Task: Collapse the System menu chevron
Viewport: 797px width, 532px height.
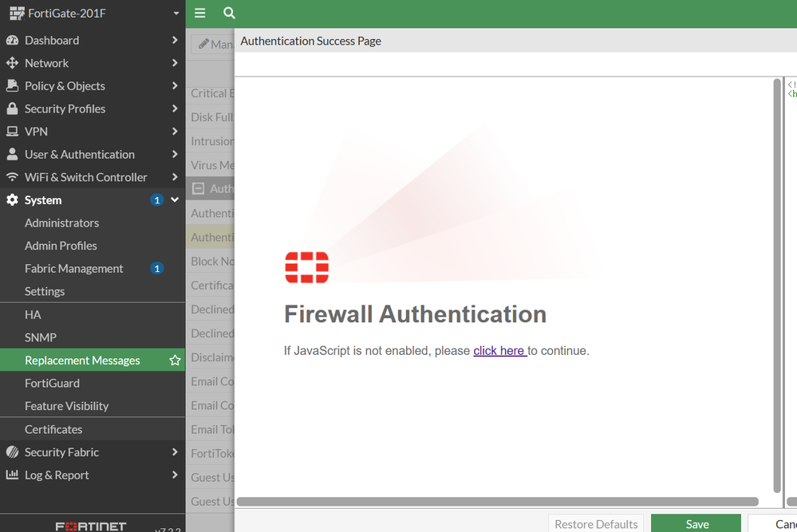Action: [x=175, y=200]
